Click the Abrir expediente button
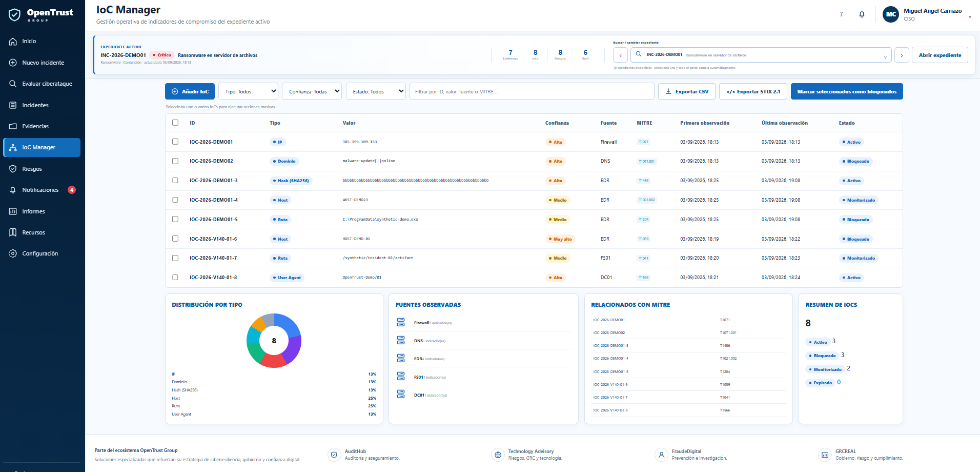Screen dimensions: 980x472 [940, 55]
